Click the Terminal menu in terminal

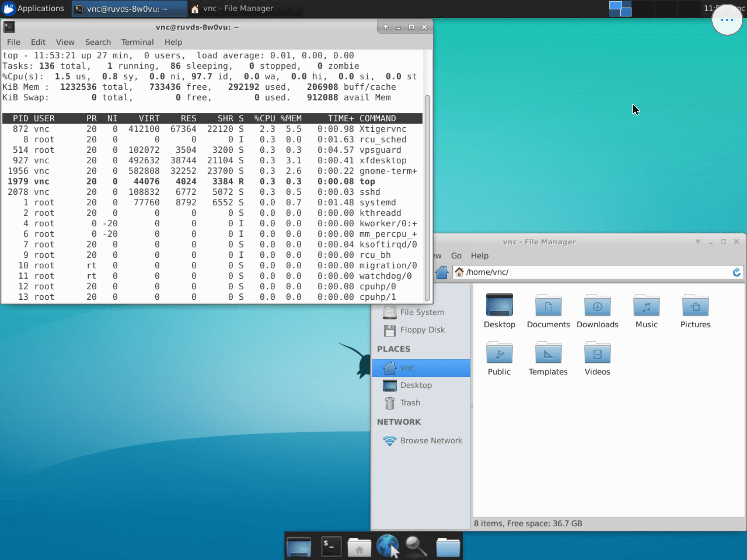(137, 42)
